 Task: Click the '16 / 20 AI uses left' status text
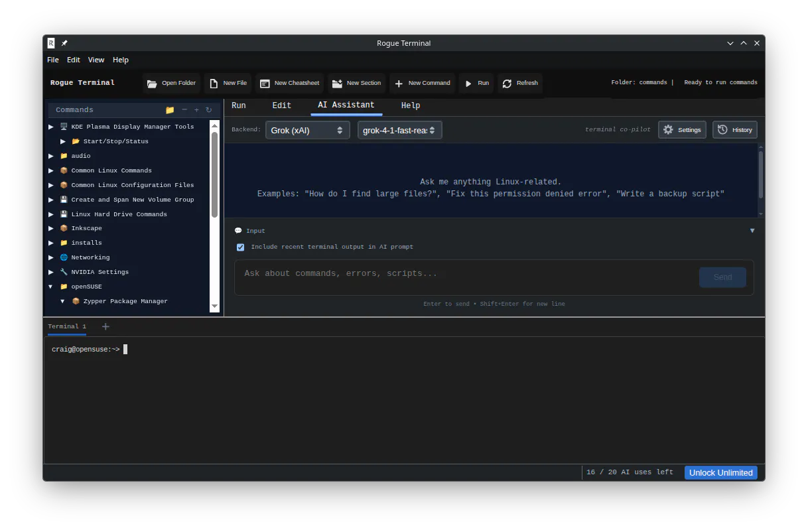630,472
